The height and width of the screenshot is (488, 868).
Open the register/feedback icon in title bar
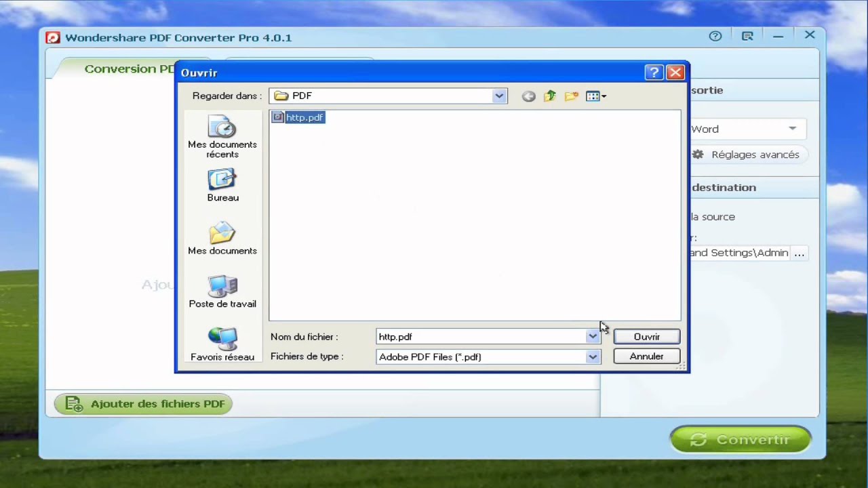(747, 37)
